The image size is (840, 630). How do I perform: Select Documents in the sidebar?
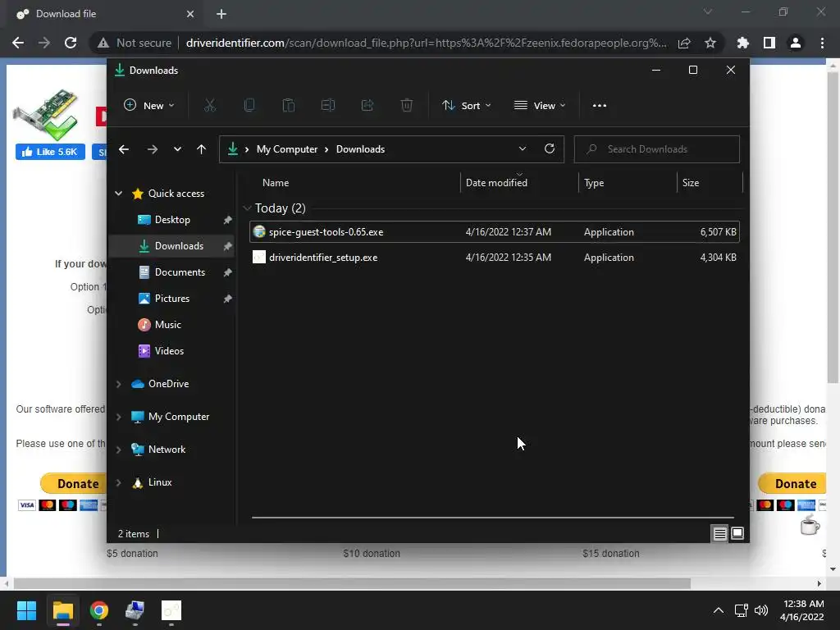(171, 272)
